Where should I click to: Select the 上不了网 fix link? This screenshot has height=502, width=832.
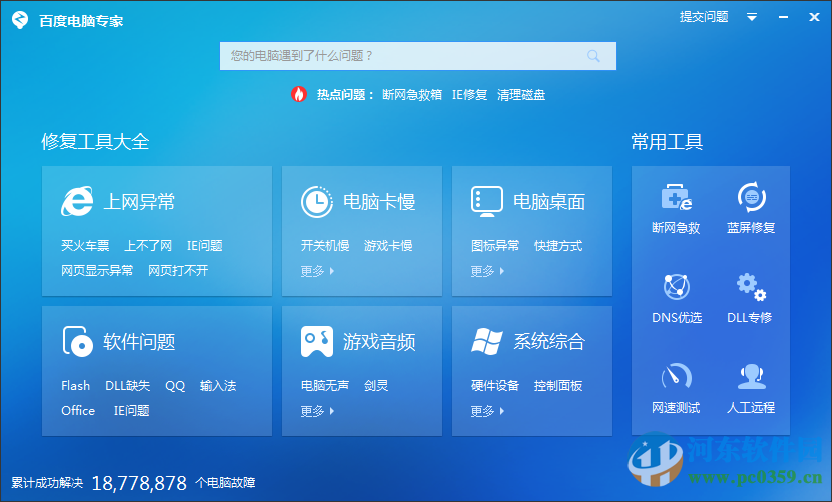click(x=148, y=246)
